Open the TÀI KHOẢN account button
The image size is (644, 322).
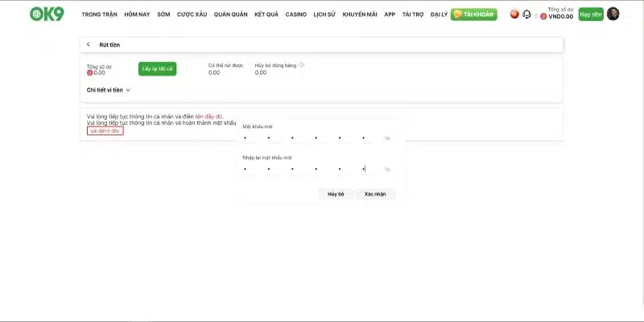tap(474, 14)
